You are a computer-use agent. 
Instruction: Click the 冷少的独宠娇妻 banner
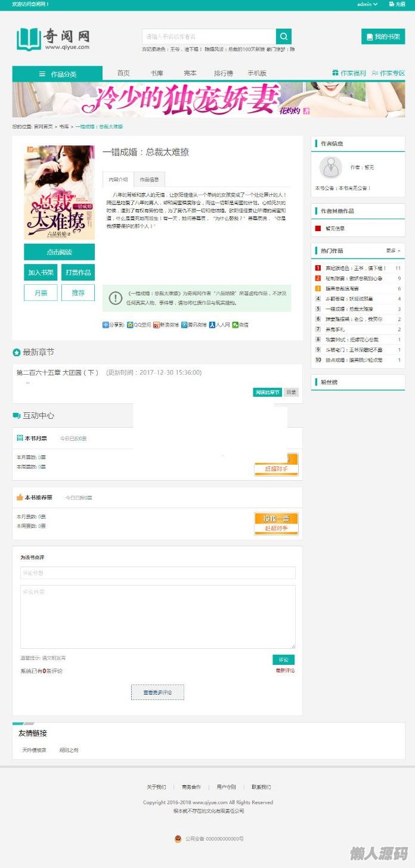click(209, 99)
